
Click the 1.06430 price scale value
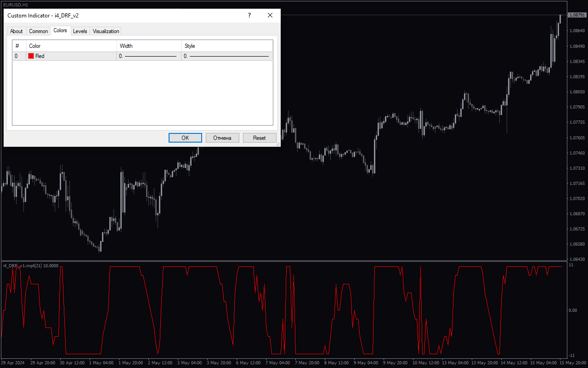(577, 259)
